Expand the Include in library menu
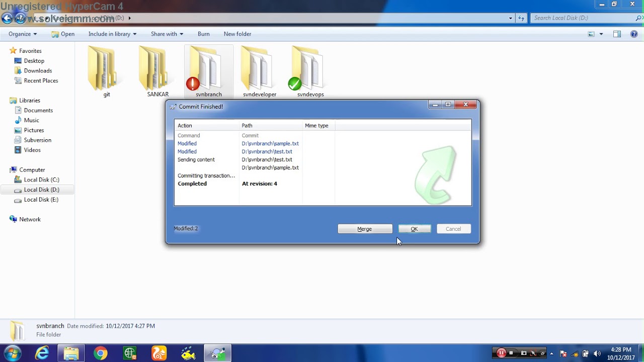Viewport: 644px width, 362px height. click(x=113, y=34)
